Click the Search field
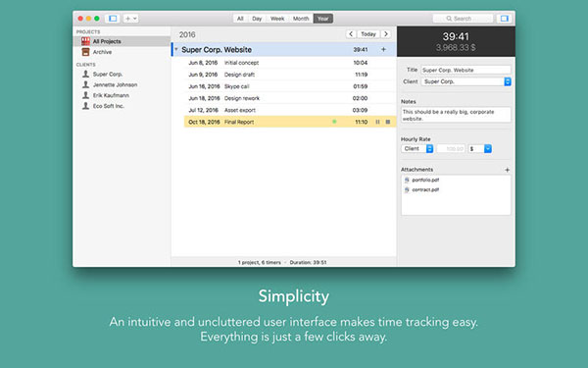 coord(463,19)
